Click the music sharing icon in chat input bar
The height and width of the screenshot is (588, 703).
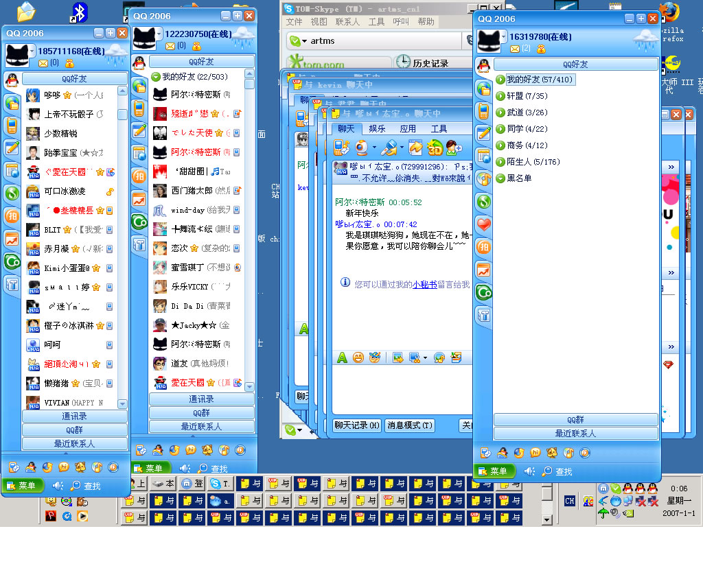439,357
